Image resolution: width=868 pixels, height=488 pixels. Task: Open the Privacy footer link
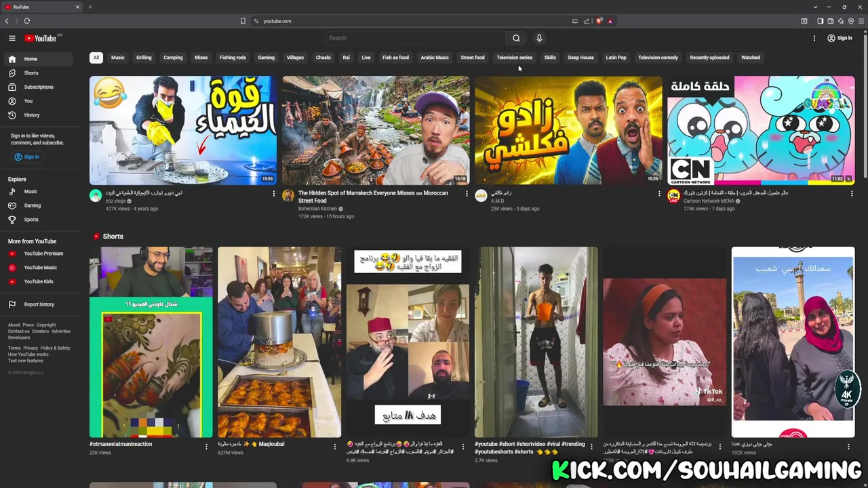point(31,348)
